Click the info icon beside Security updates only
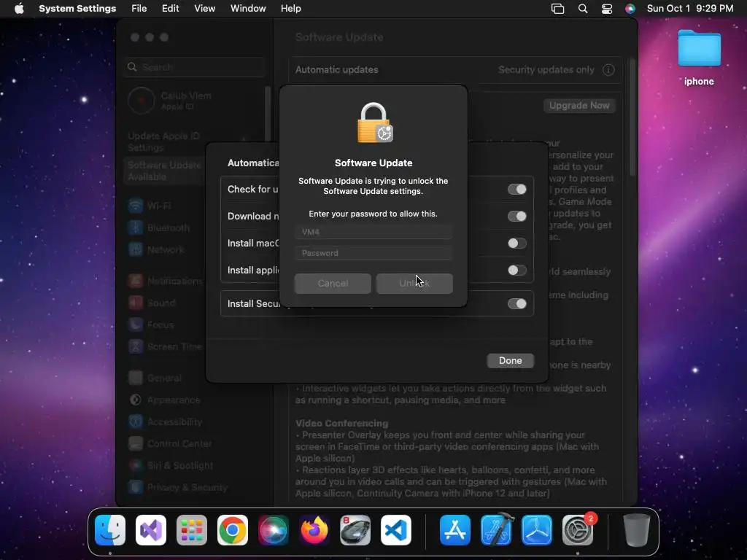The height and width of the screenshot is (560, 747). click(608, 69)
